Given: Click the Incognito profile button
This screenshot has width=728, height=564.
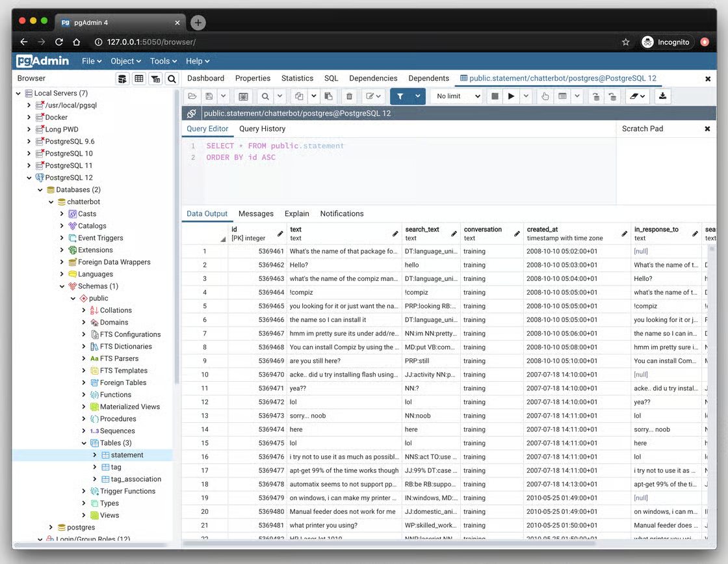Looking at the screenshot, I should [667, 42].
